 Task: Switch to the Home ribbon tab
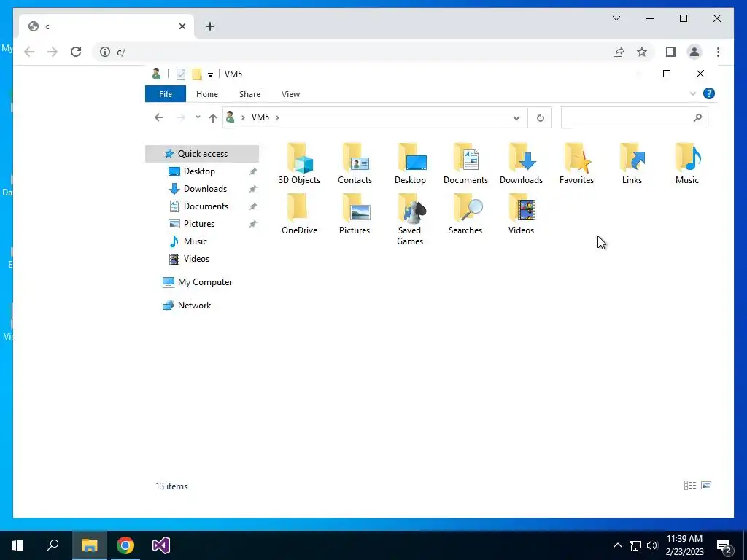[206, 94]
